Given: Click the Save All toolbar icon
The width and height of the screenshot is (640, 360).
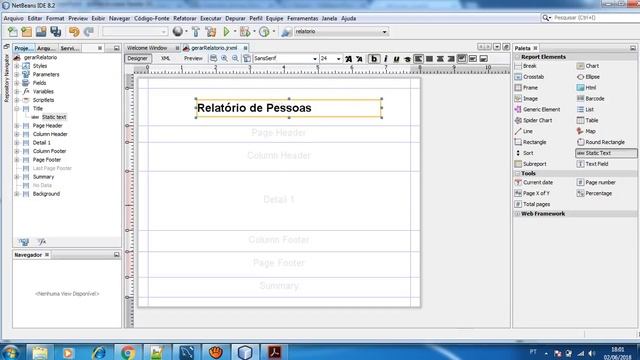Looking at the screenshot, I should click(x=56, y=32).
